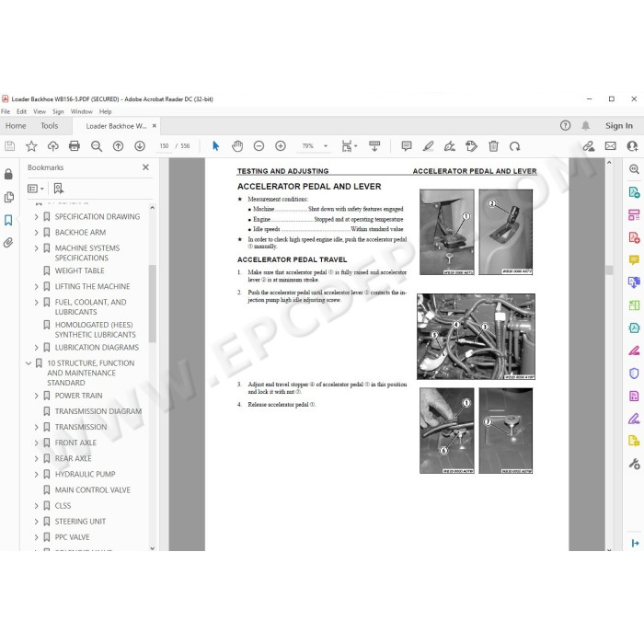Viewport: 644px width, 644px height.
Task: Zoom out with the minus button
Action: click(259, 145)
